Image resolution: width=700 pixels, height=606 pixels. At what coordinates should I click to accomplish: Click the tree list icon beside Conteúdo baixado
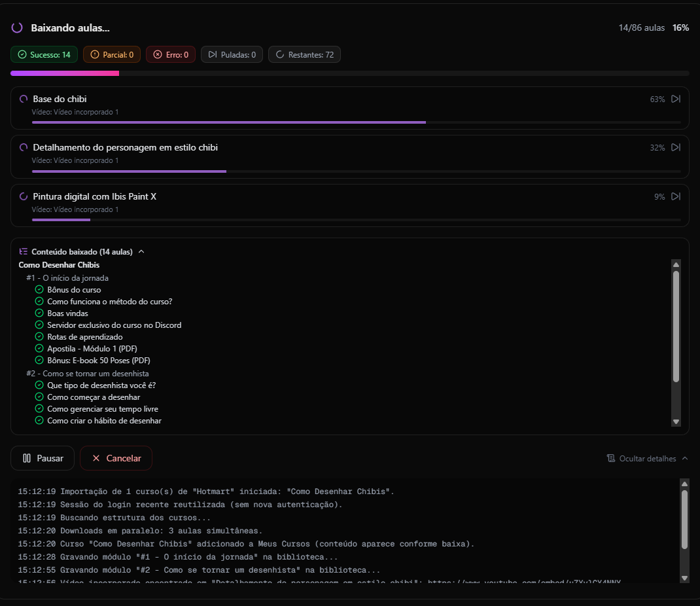pyautogui.click(x=23, y=251)
